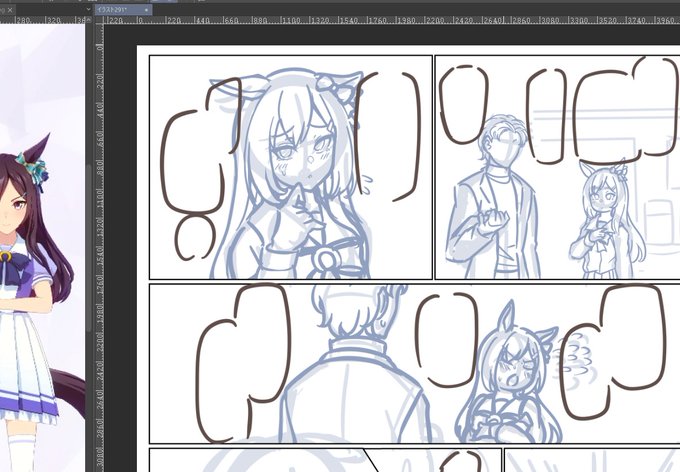680x472 pixels.
Task: Select the イラスト291 canvas tab
Action: tap(123, 10)
